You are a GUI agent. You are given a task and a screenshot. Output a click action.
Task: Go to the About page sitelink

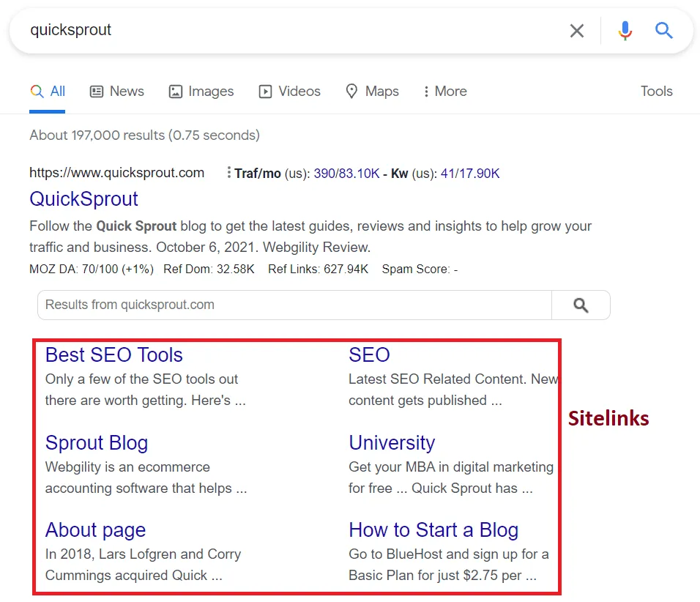(x=95, y=530)
